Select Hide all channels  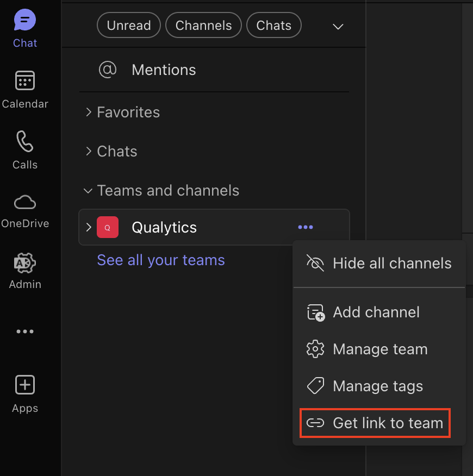click(x=379, y=263)
